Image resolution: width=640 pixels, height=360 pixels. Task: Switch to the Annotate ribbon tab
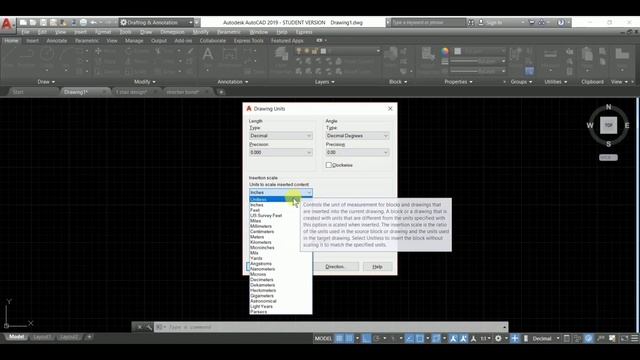point(57,41)
